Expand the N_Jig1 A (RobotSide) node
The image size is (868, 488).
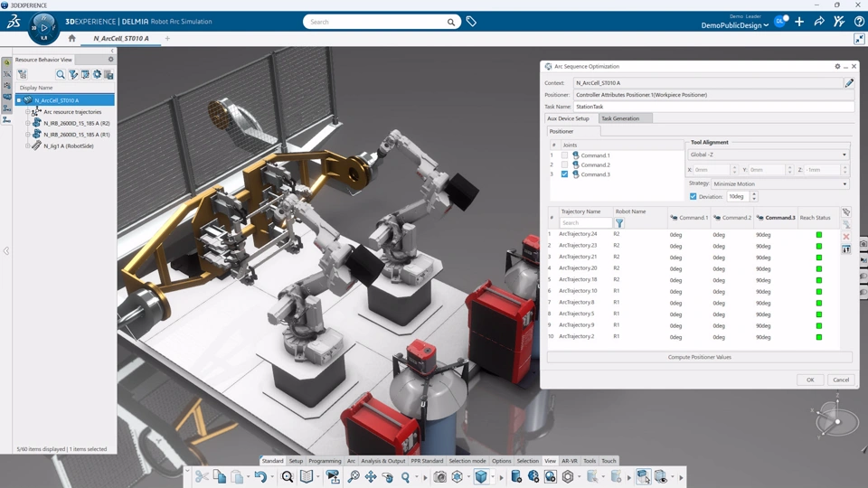[x=28, y=146]
